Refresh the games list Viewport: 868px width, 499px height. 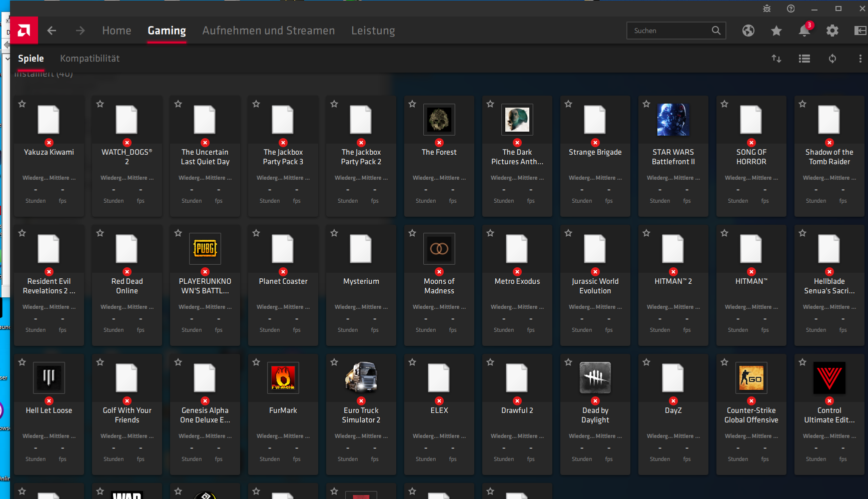coord(832,59)
